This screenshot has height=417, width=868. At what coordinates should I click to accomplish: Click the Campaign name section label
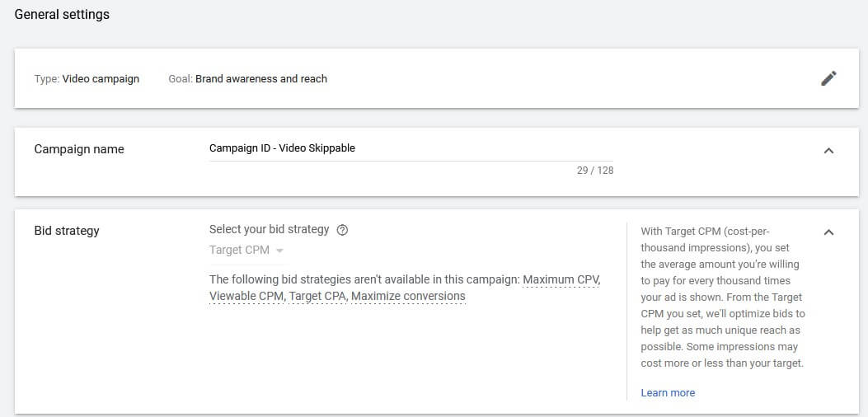[x=79, y=149]
